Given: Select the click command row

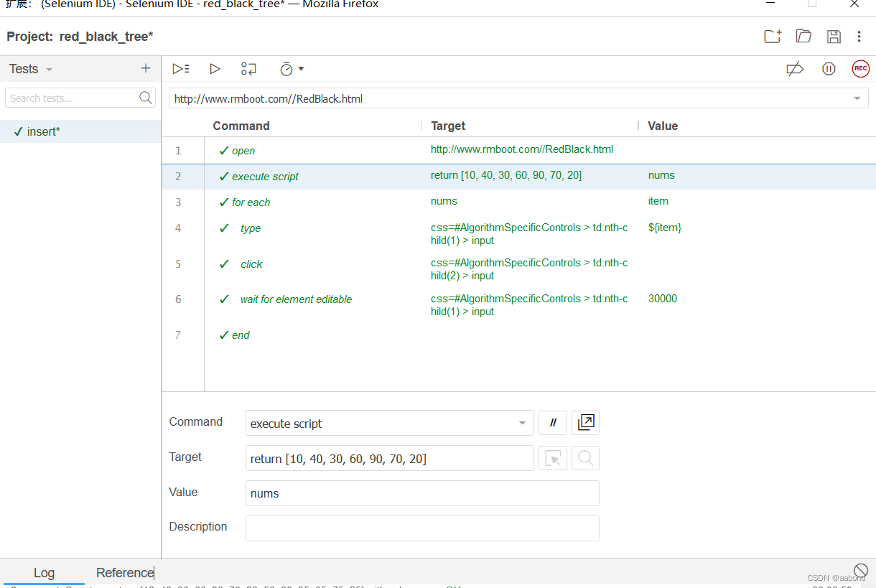Looking at the screenshot, I should 518,269.
